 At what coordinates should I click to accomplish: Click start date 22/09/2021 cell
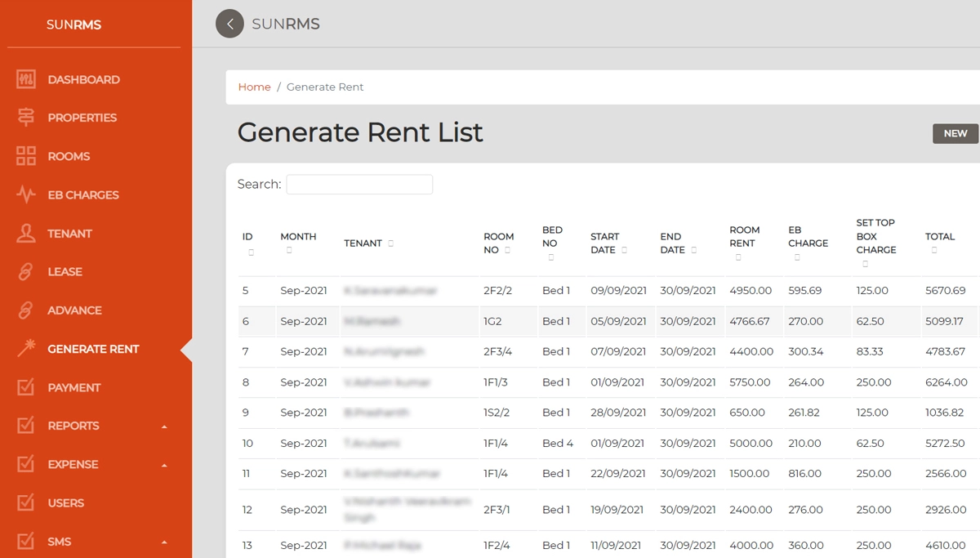coord(618,473)
